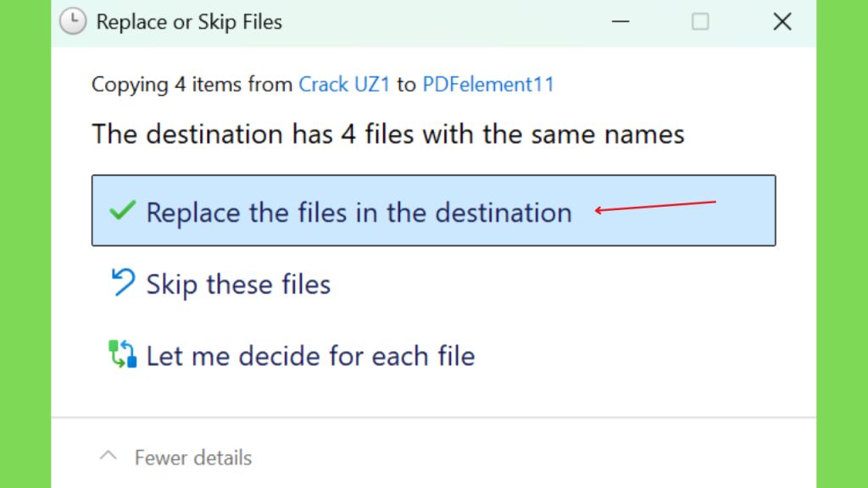Minimize the Replace or Skip Files dialog

click(620, 21)
